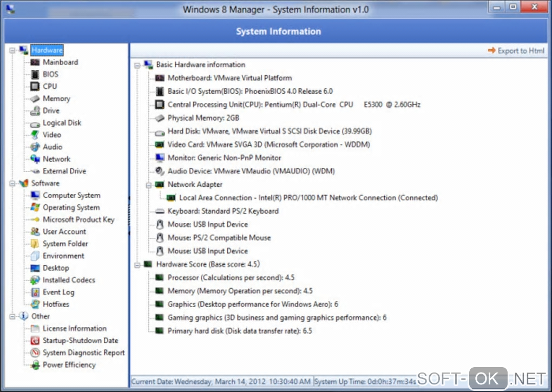Screen dimensions: 552x392
Task: Click the System Diagnostic Report icon
Action: [x=35, y=353]
